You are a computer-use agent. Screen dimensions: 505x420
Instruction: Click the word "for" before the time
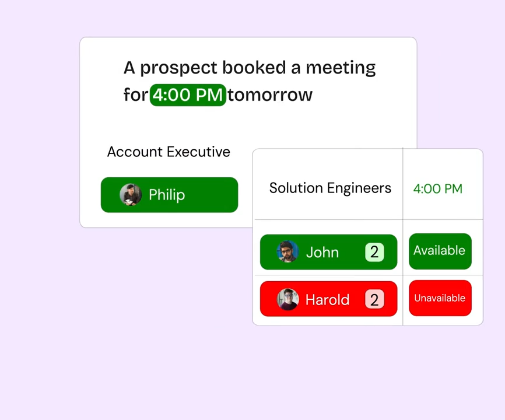click(x=135, y=94)
